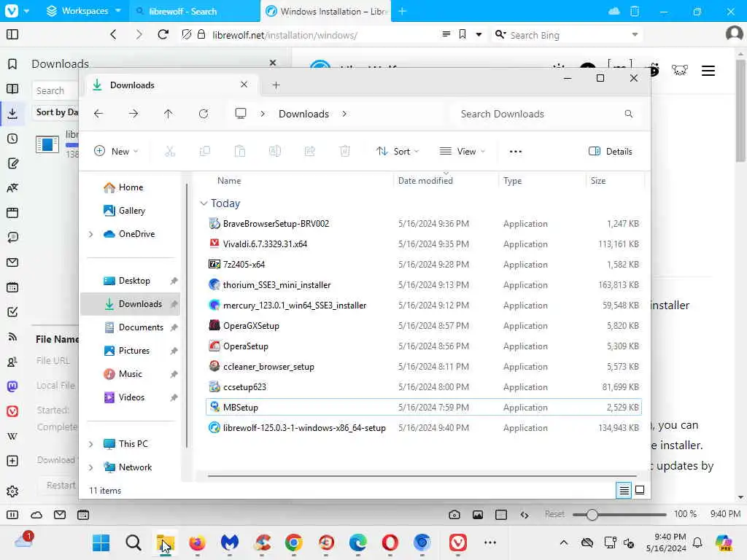Expand This PC in navigation pane
Screen dimensions: 747x560
90,444
